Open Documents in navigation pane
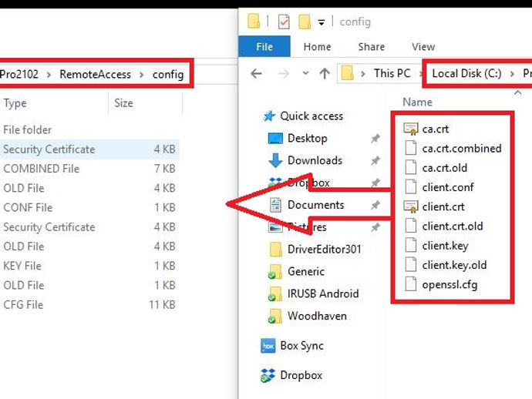 coord(316,205)
